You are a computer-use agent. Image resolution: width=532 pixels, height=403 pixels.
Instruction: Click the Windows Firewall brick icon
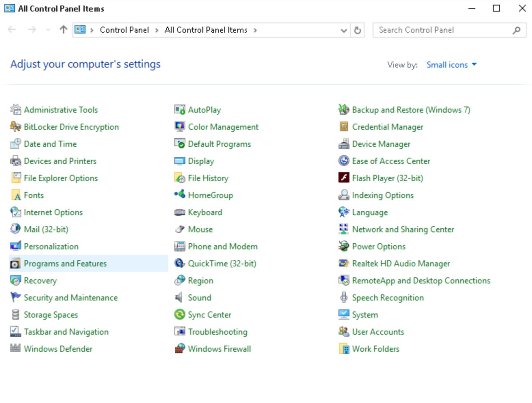click(180, 348)
